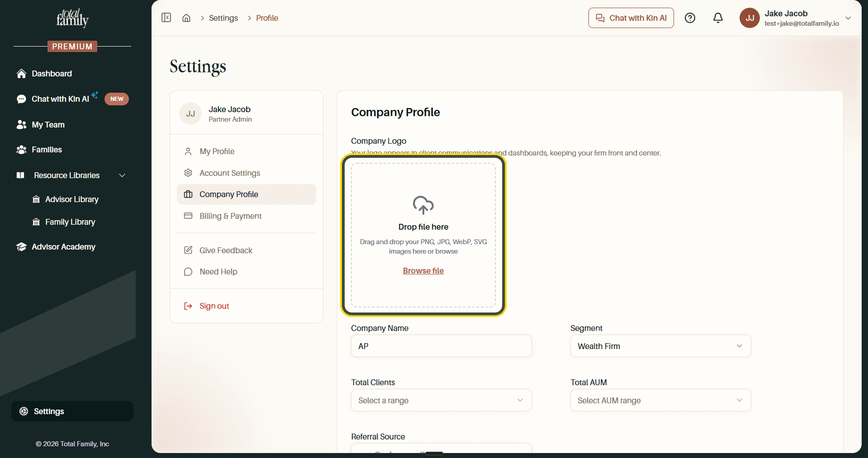Image resolution: width=868 pixels, height=458 pixels.
Task: Click the Advisor Academy graduation cap icon
Action: [21, 247]
